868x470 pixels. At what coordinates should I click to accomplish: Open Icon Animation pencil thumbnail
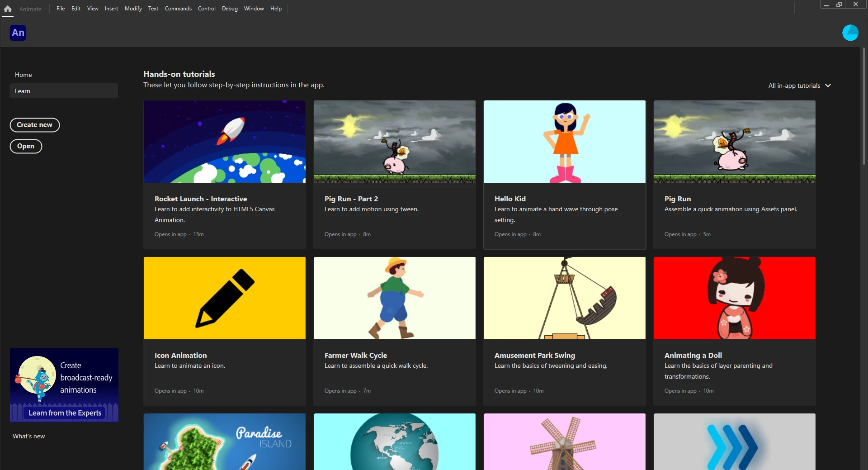(x=225, y=298)
